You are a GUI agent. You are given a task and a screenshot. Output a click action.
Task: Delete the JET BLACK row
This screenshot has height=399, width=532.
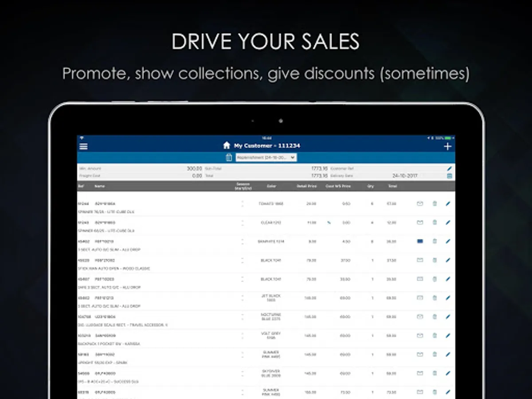[434, 298]
